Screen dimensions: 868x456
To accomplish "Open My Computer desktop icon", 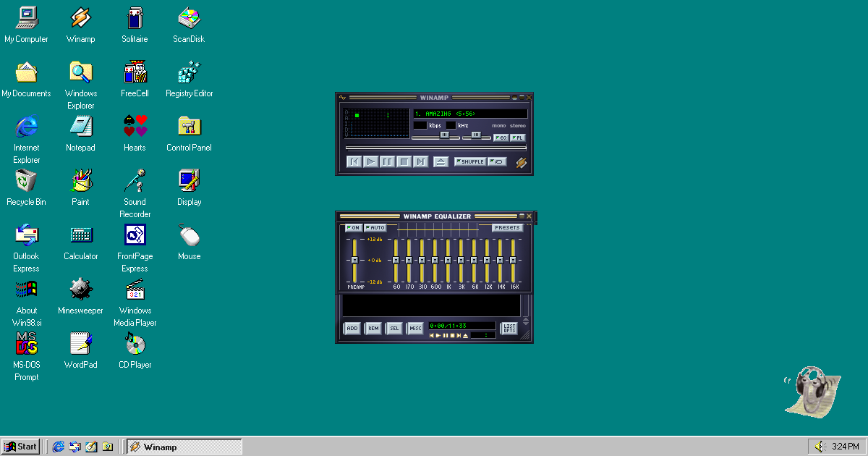I will click(x=26, y=25).
